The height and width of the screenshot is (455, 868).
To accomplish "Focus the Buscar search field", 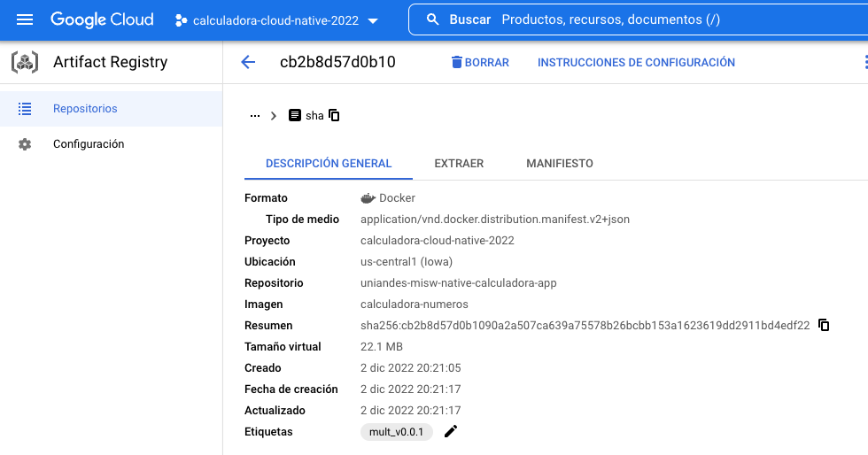I will [x=639, y=19].
